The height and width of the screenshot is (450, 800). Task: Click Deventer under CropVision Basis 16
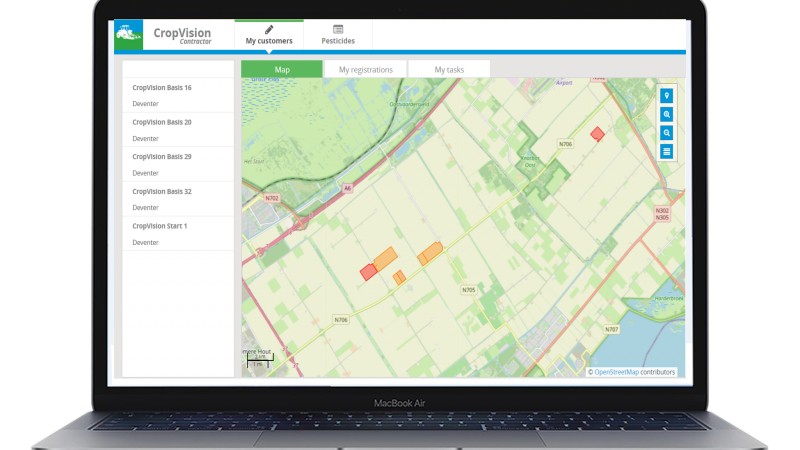145,104
